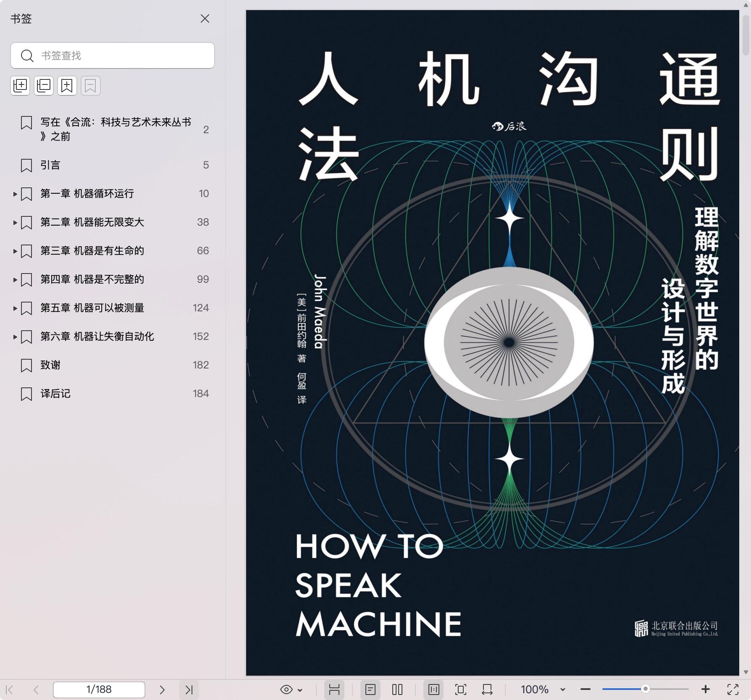This screenshot has width=751, height=700.
Task: Go to the next page
Action: 162,689
